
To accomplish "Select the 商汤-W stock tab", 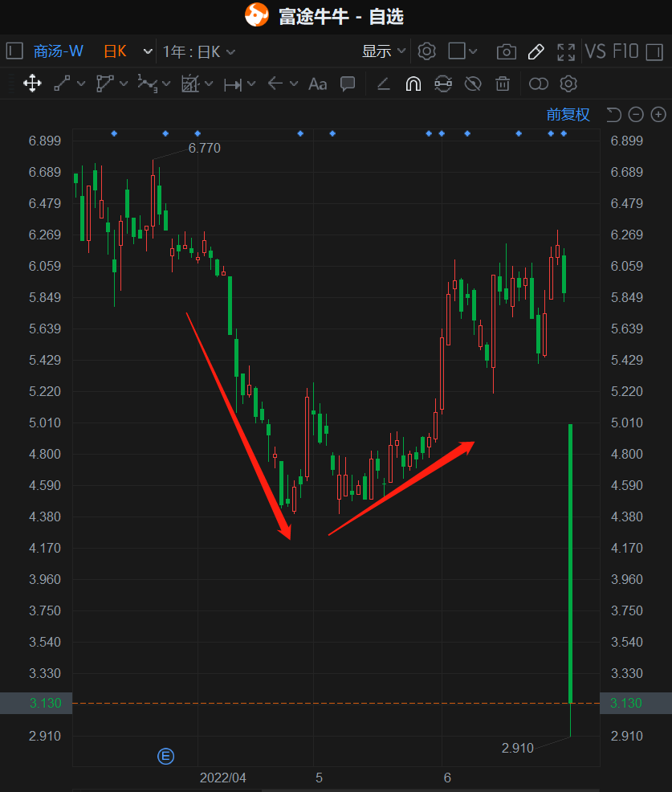I will (58, 51).
